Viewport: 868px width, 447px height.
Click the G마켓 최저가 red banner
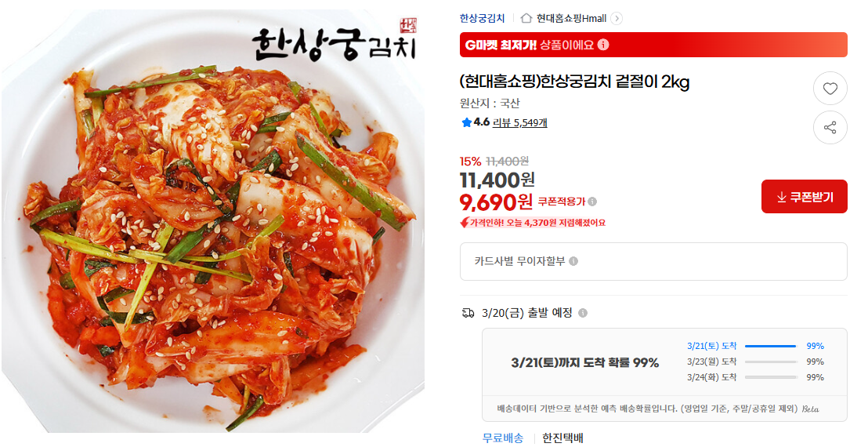click(653, 45)
